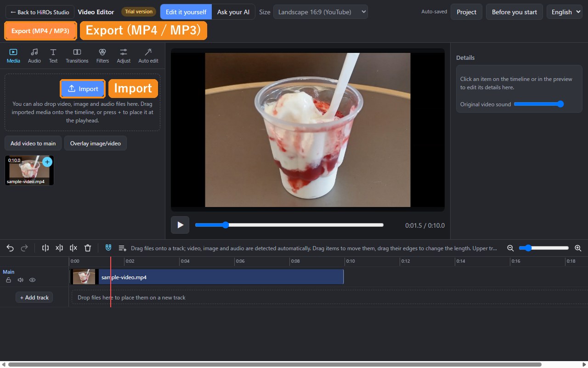Image resolution: width=588 pixels, height=368 pixels.
Task: Click the 0:08 timeline ruler mark
Action: click(295, 261)
